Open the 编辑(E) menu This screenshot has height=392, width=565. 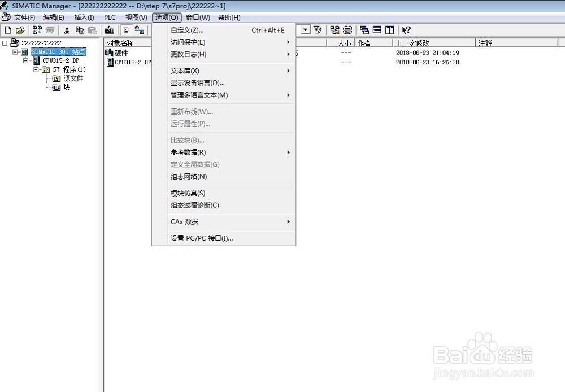click(x=53, y=18)
